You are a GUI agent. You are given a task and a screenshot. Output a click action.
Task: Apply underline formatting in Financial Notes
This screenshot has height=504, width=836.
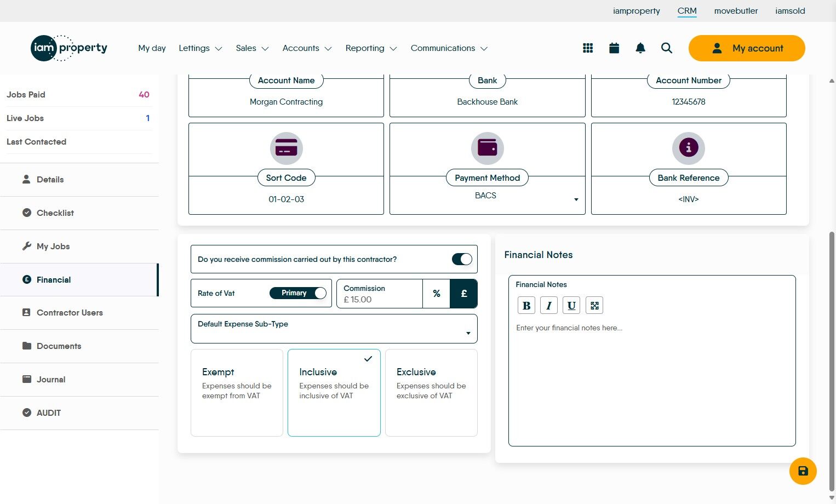(x=571, y=306)
